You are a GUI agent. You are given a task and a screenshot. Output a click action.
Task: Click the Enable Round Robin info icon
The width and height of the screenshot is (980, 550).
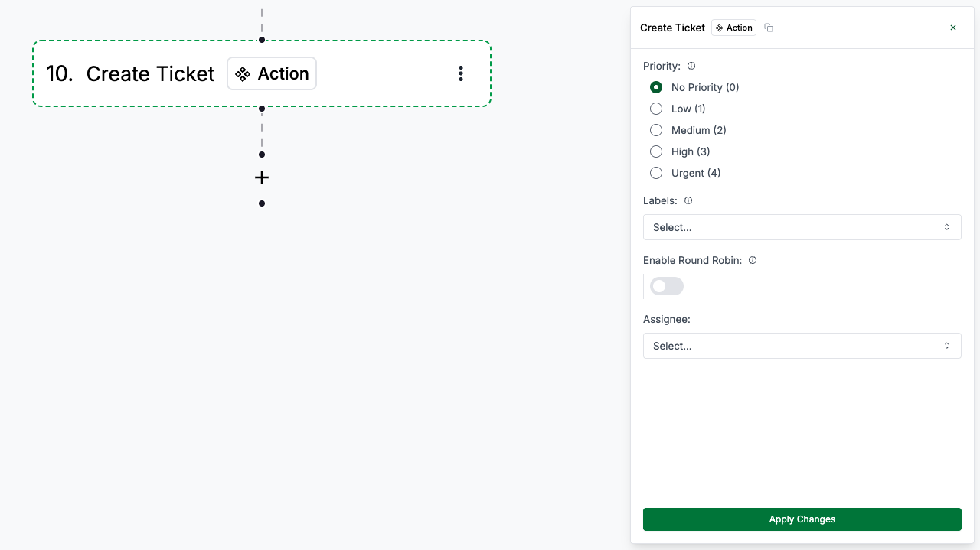[753, 260]
